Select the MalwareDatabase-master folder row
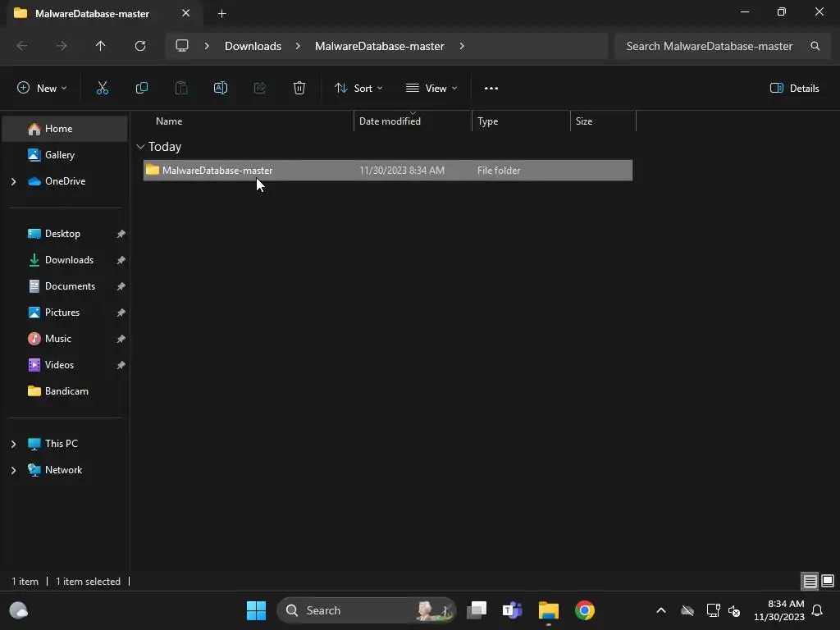The width and height of the screenshot is (840, 630). (x=388, y=171)
